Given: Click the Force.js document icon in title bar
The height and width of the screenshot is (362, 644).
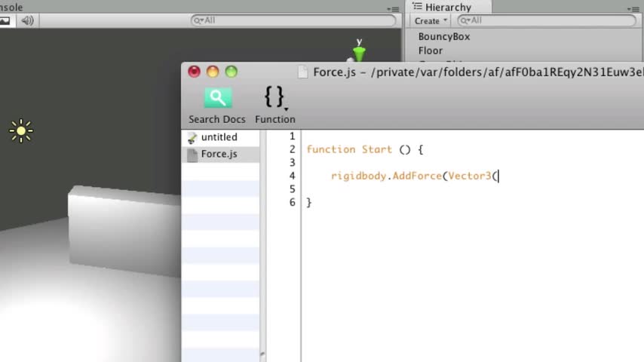Looking at the screenshot, I should pos(302,72).
